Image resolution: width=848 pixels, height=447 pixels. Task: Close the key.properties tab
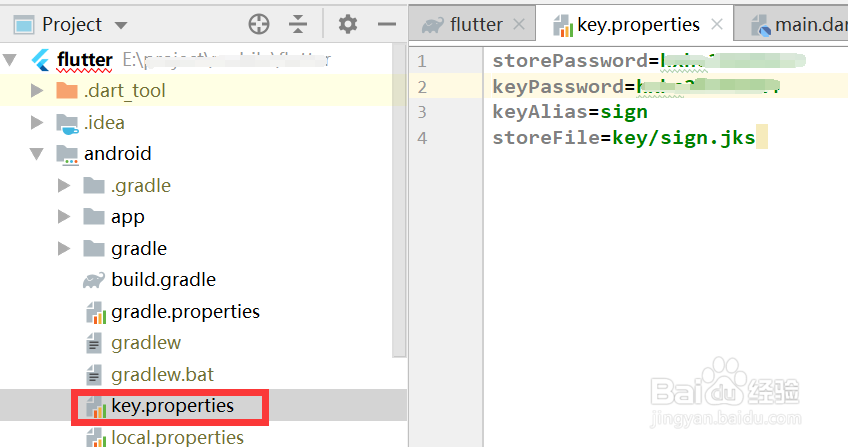tap(717, 25)
